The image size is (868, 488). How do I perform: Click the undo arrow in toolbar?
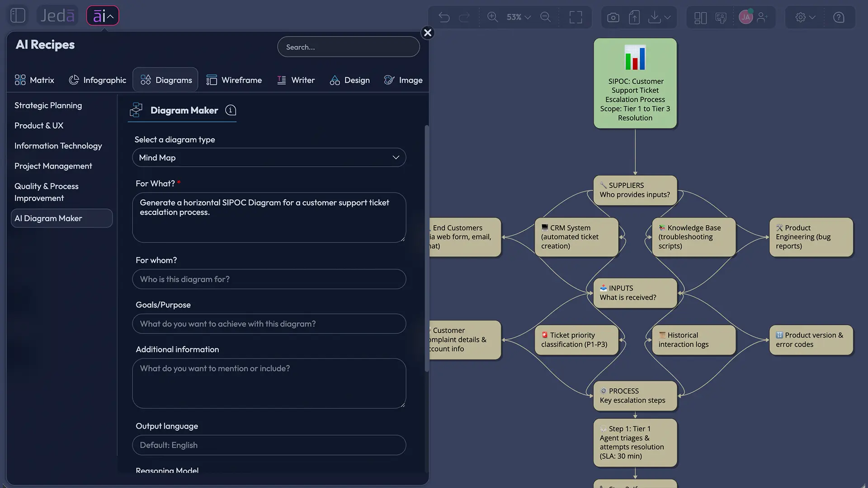(444, 17)
